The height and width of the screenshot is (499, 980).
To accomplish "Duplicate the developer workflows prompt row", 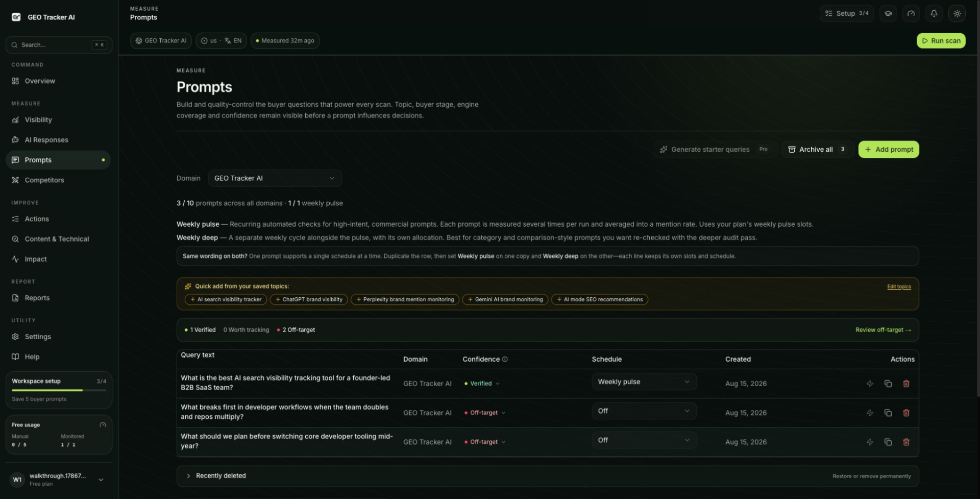I will [x=888, y=413].
